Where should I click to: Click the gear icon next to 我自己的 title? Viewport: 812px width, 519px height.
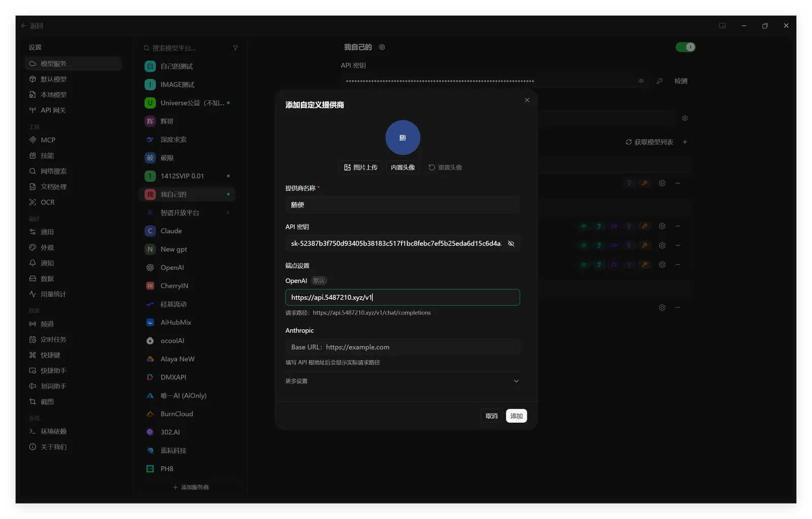click(x=382, y=47)
